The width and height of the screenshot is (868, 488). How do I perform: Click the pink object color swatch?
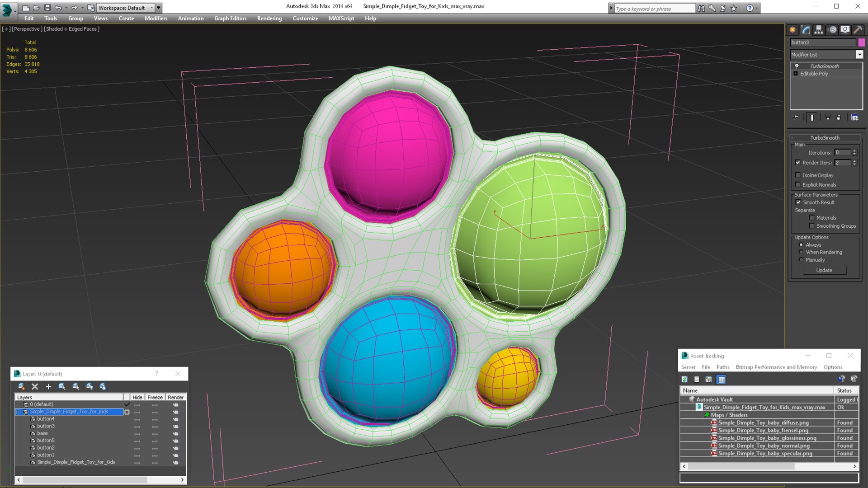point(861,42)
